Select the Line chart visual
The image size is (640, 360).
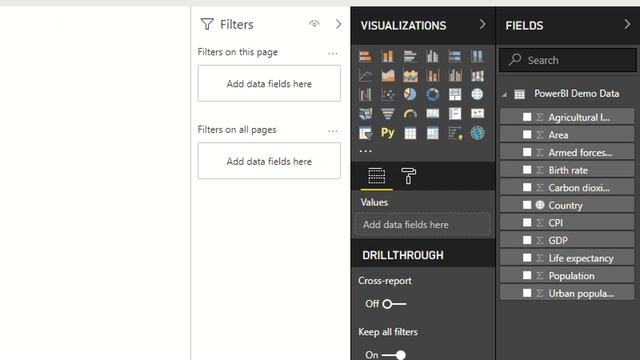365,75
